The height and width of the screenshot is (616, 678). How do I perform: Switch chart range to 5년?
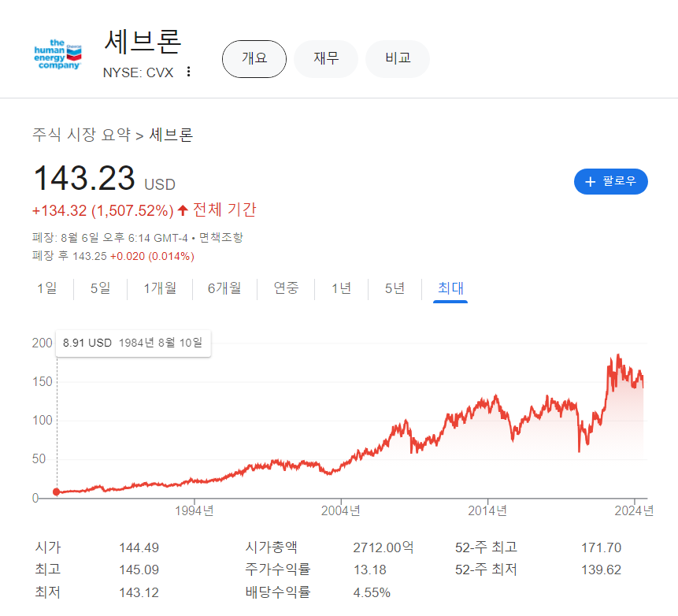(395, 288)
